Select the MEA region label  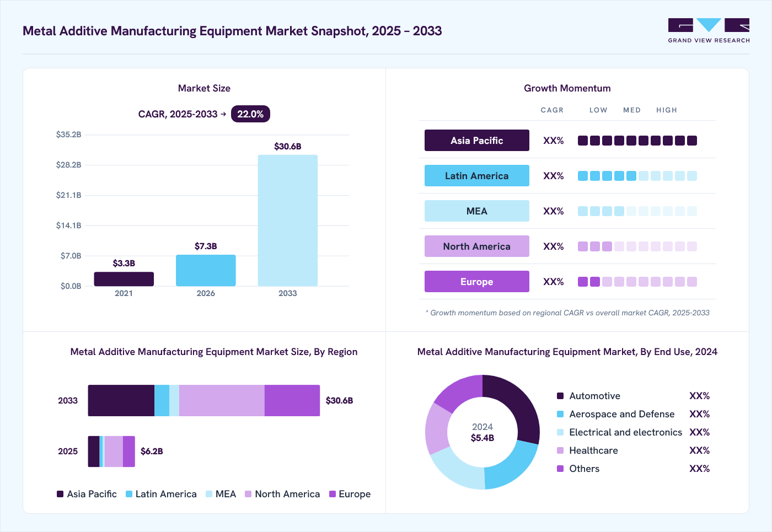[477, 211]
